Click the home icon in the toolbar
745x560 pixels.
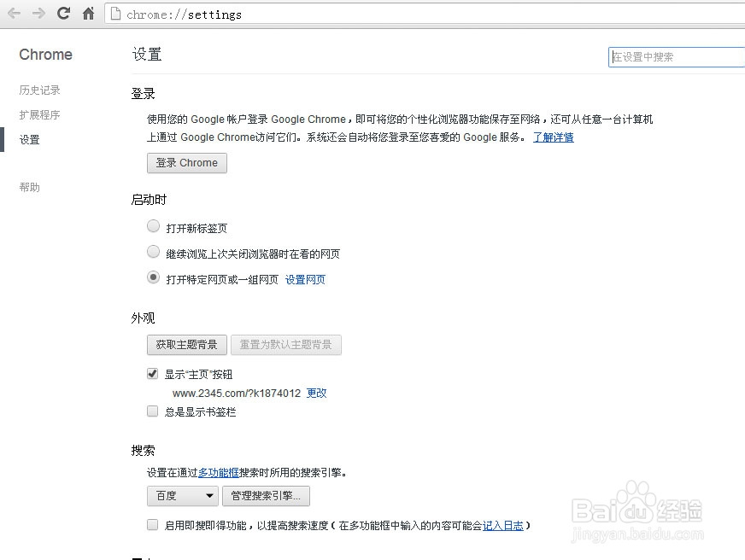click(x=88, y=14)
